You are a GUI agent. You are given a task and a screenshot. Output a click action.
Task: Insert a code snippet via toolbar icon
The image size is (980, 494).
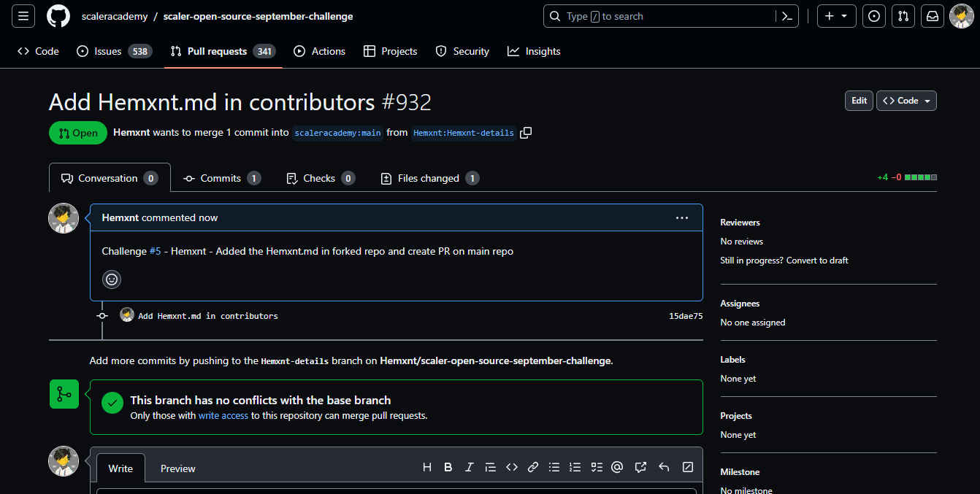511,467
